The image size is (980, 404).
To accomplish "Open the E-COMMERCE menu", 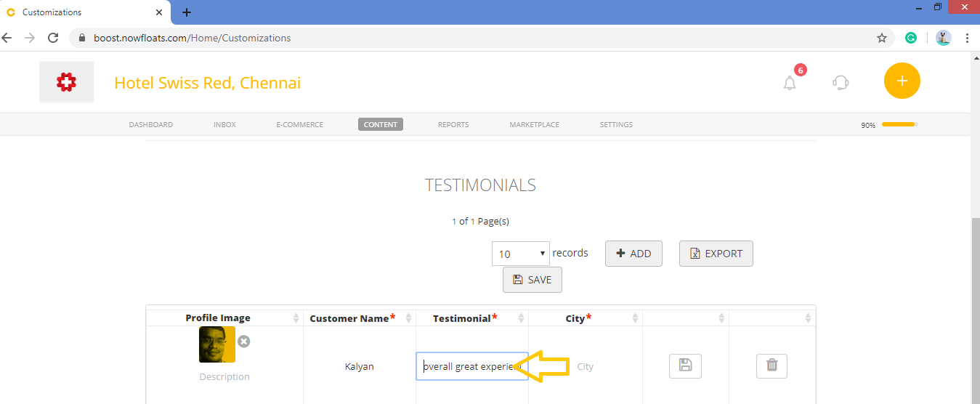I will point(300,124).
